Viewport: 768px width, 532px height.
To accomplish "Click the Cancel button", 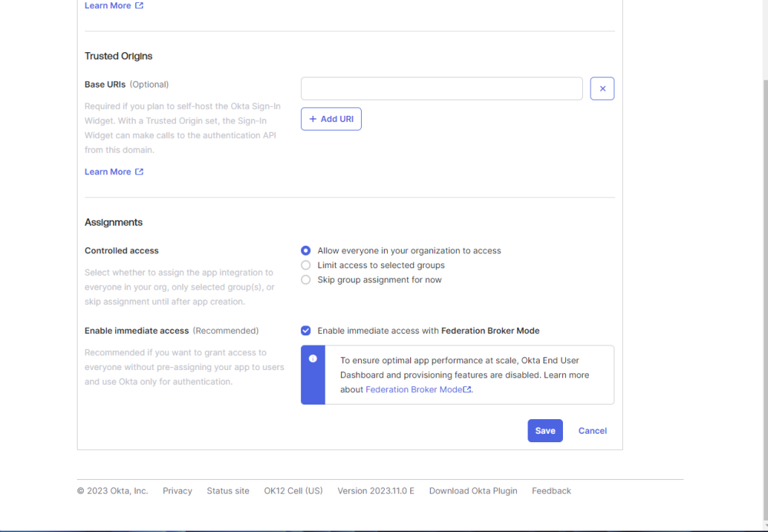I will coord(592,431).
